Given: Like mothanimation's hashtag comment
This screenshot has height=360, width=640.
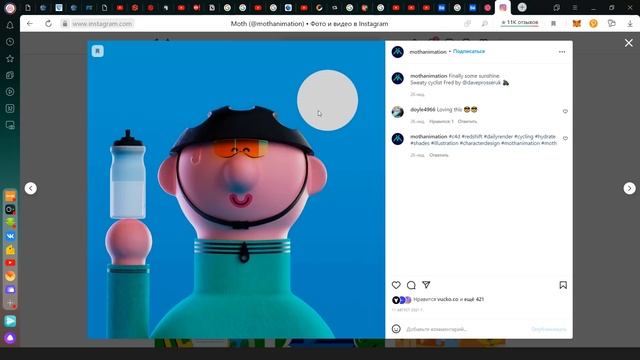Looking at the screenshot, I should pyautogui.click(x=565, y=138).
